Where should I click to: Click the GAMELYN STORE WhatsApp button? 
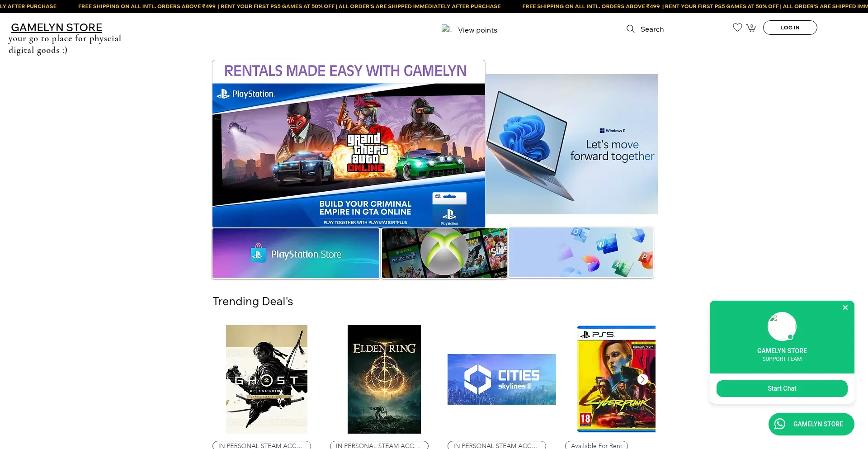(811, 424)
